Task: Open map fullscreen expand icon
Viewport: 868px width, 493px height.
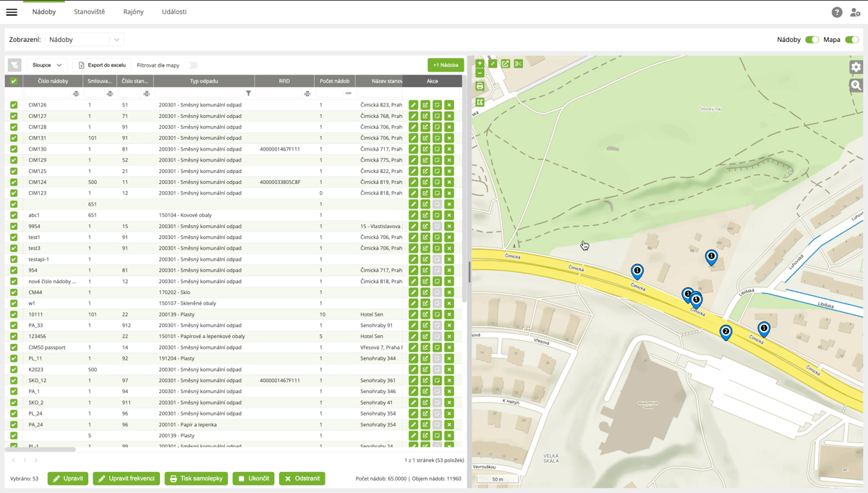Action: (493, 64)
